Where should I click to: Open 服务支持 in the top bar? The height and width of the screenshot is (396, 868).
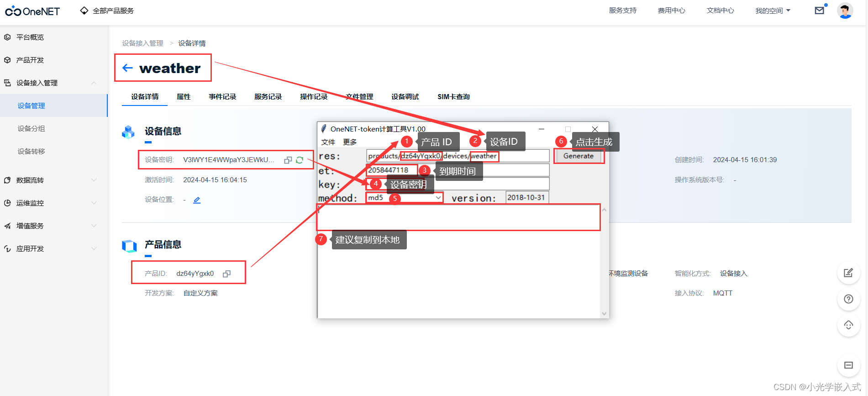coord(623,11)
